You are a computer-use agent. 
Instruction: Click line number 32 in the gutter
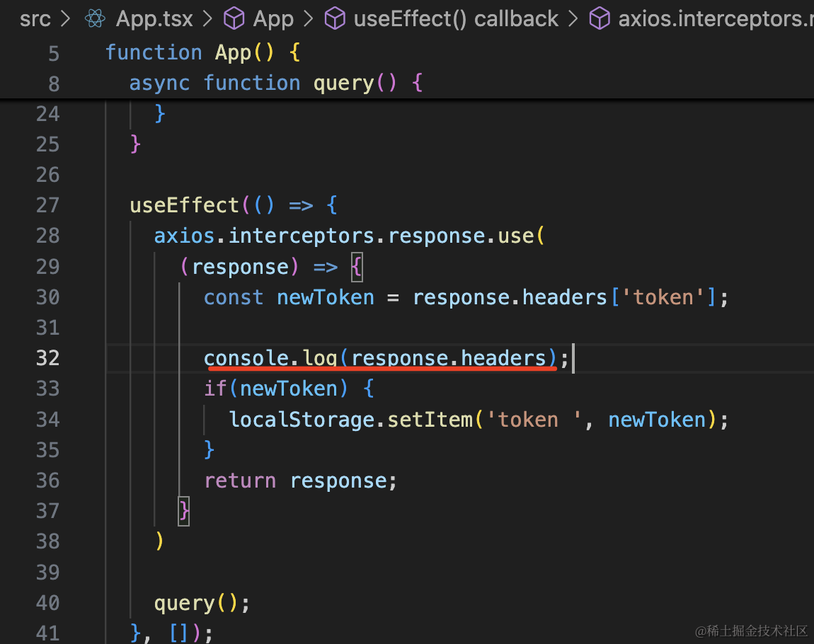(x=47, y=358)
